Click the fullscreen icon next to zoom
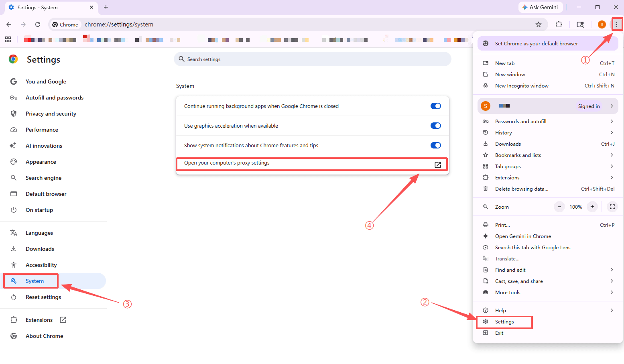624x364 pixels. [612, 207]
